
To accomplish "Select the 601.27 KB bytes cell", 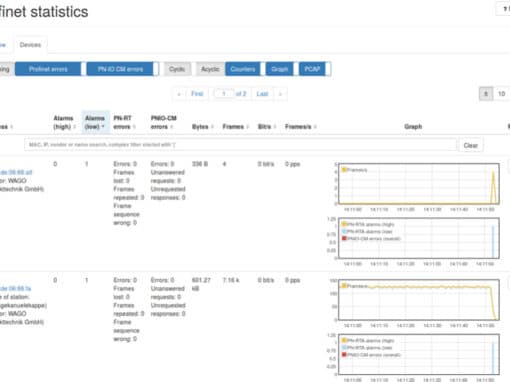I will click(201, 284).
